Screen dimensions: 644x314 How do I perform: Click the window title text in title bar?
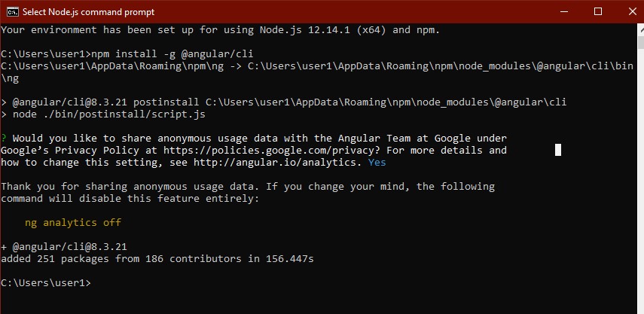click(x=90, y=11)
